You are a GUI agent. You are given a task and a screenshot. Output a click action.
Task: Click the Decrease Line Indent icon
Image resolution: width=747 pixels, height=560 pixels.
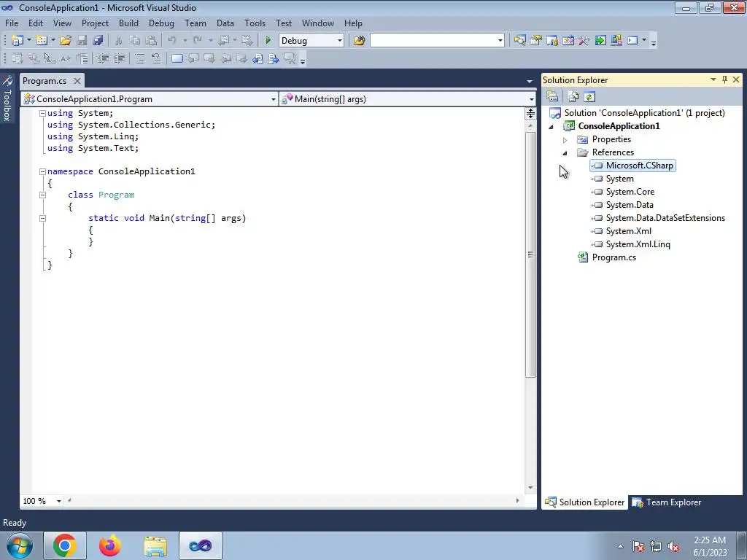(x=103, y=58)
